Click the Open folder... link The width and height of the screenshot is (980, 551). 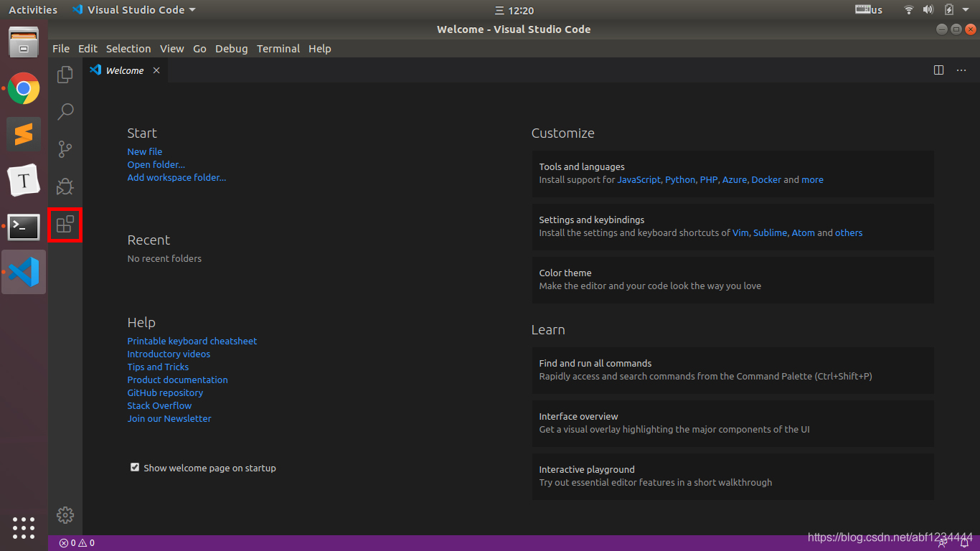(156, 164)
